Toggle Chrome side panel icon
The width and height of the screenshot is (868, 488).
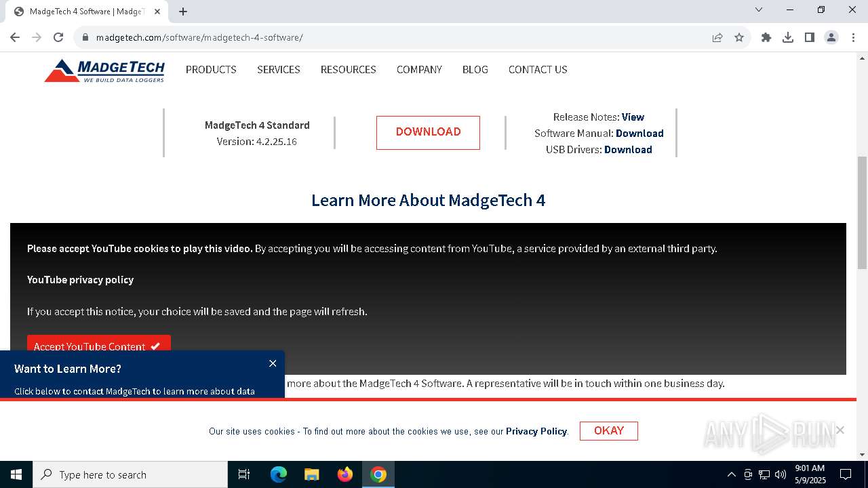pos(810,37)
